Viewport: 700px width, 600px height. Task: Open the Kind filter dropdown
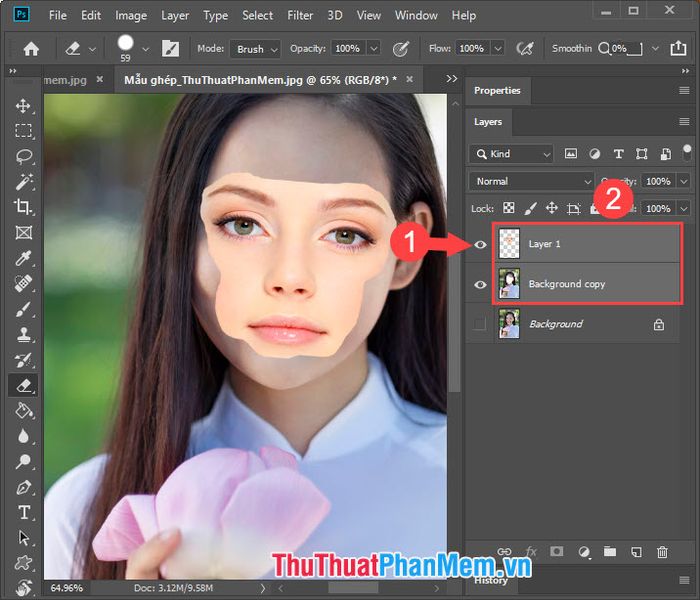[x=511, y=154]
